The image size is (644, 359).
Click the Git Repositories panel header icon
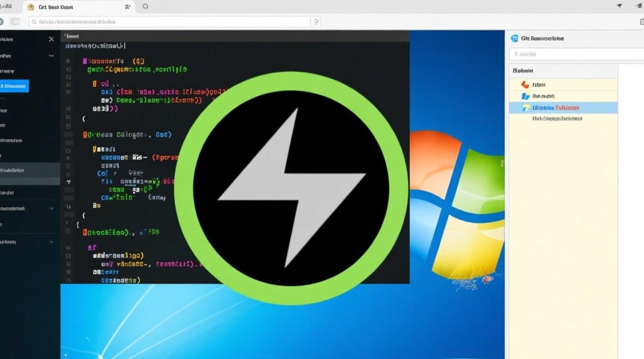click(514, 38)
